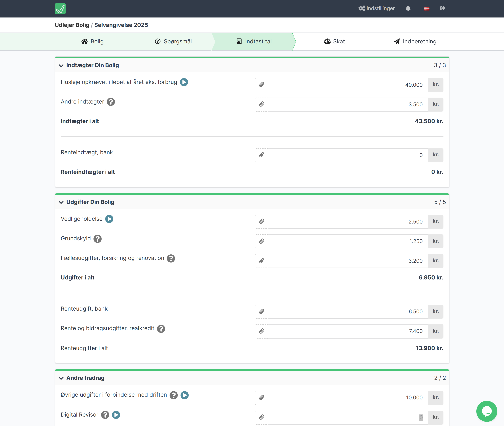Open the chat support bubble

[486, 411]
